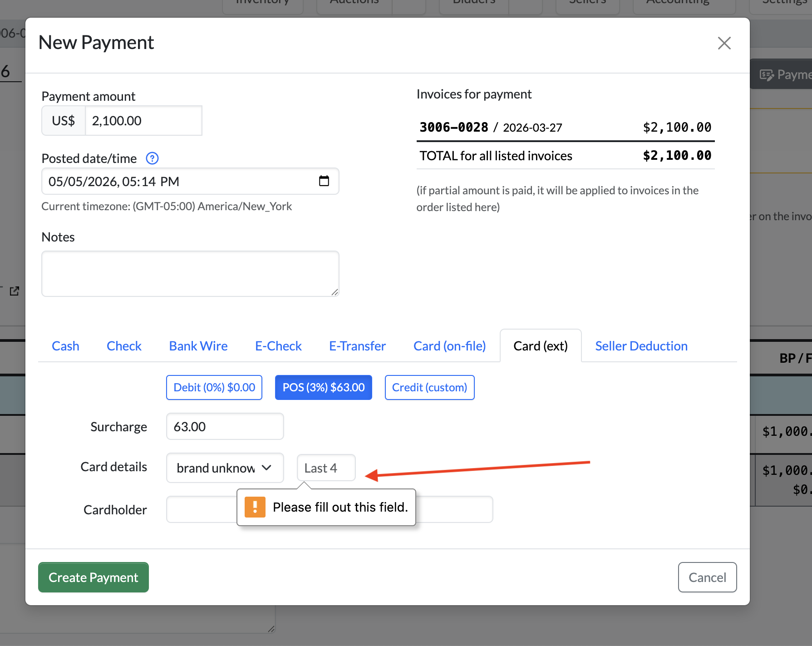
Task: Grab the Notes textarea resize handle
Action: coord(335,292)
